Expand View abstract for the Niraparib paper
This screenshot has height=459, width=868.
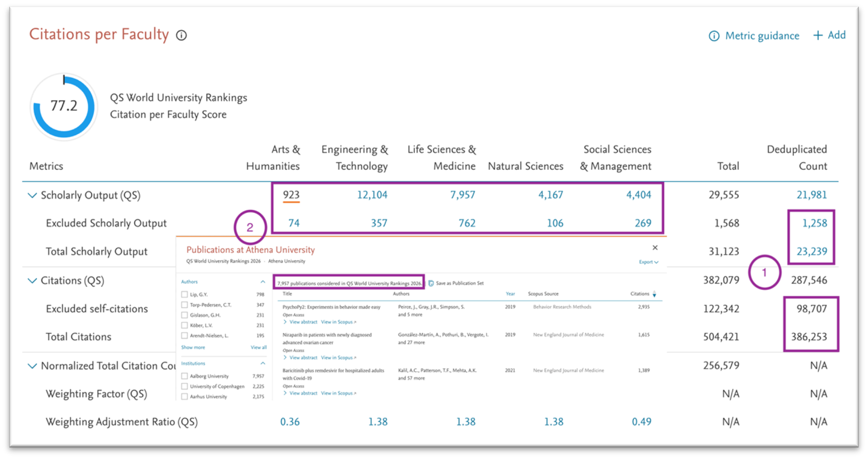[300, 358]
